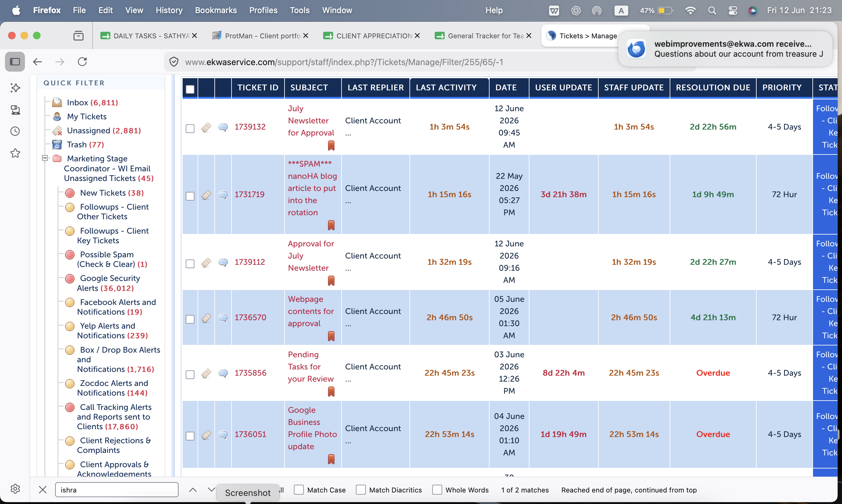Click the browser reload button
Screen dimensions: 842x504
(82, 61)
